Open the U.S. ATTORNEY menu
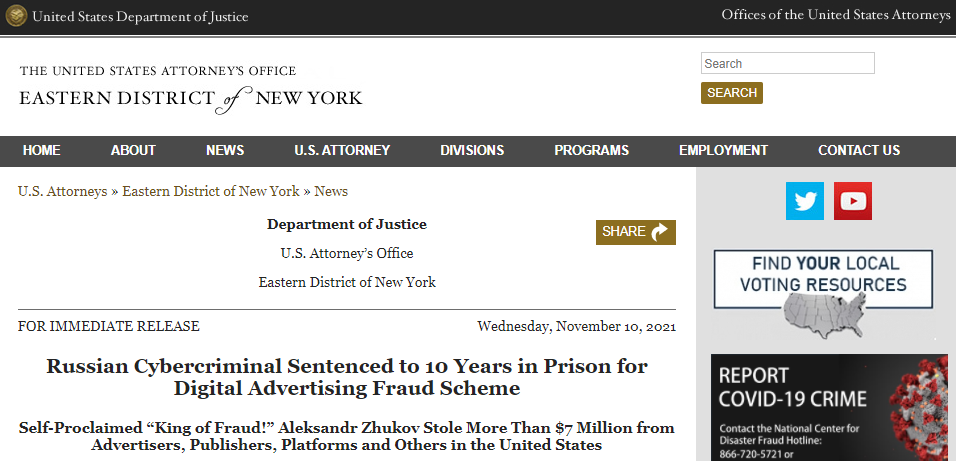Image resolution: width=956 pixels, height=461 pixels. click(x=342, y=151)
